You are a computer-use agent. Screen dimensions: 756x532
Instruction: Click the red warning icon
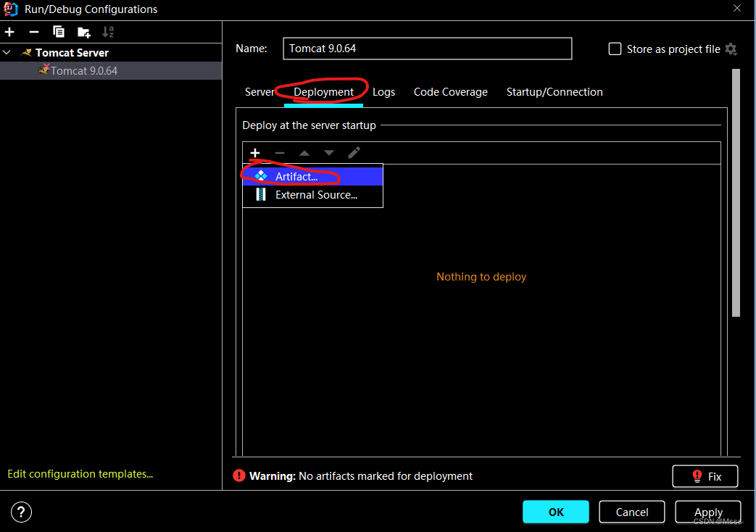tap(239, 476)
